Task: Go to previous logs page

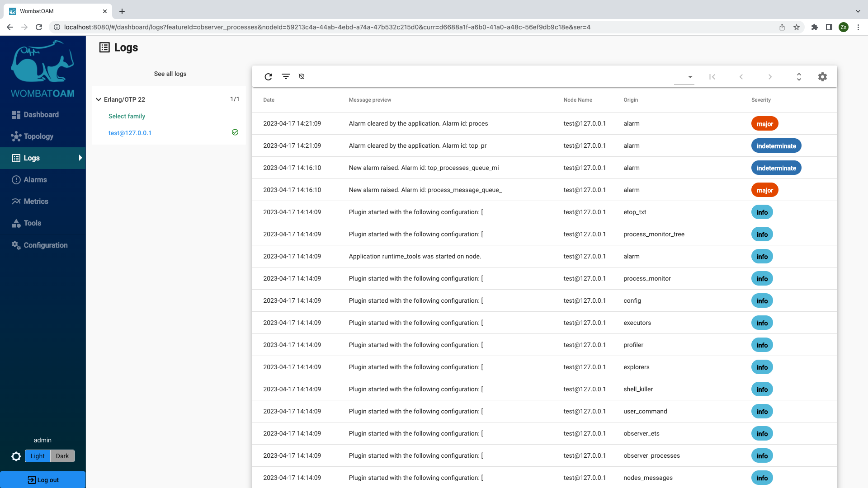Action: point(741,77)
